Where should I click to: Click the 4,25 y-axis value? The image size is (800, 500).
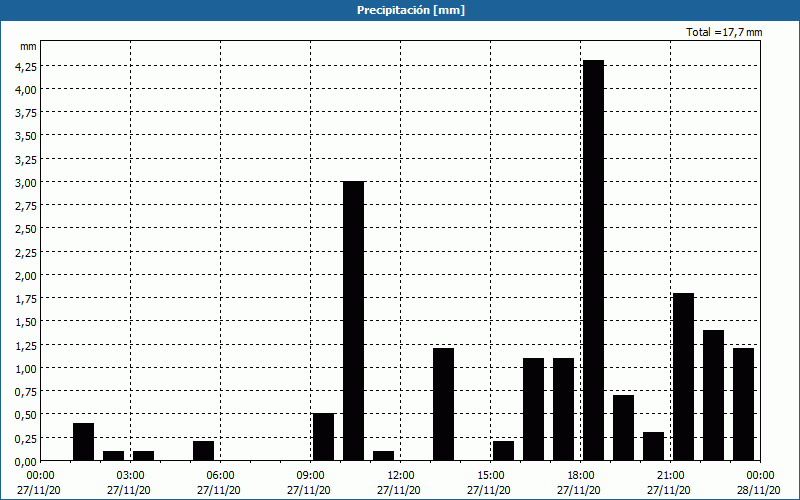(x=26, y=66)
